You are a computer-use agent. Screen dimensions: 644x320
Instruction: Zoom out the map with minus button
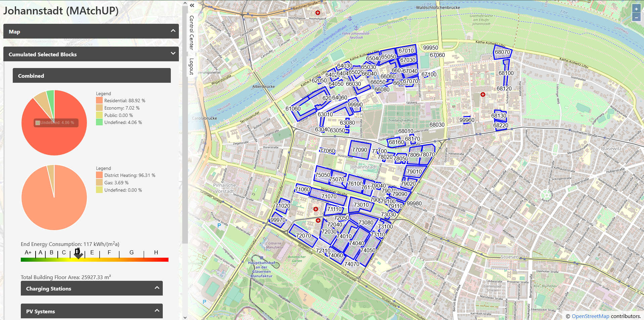[636, 17]
